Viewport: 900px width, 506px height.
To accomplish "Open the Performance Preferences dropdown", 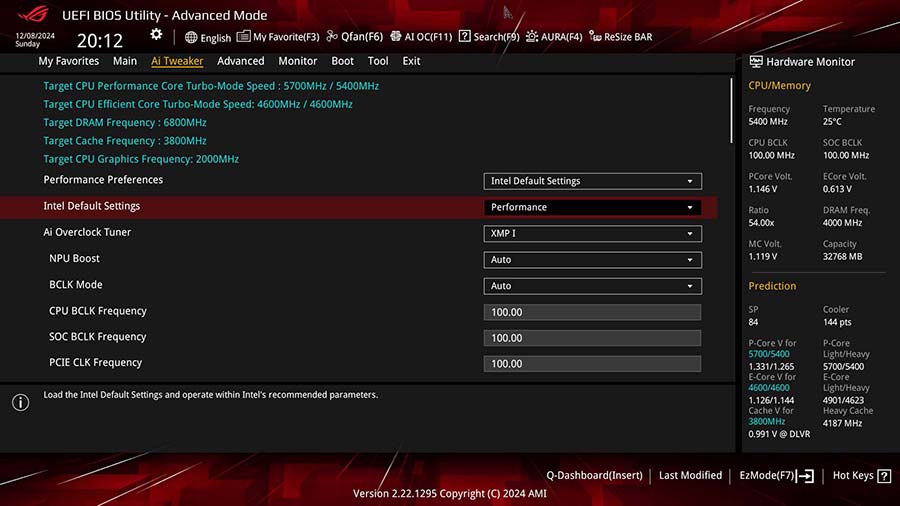I will pyautogui.click(x=592, y=181).
